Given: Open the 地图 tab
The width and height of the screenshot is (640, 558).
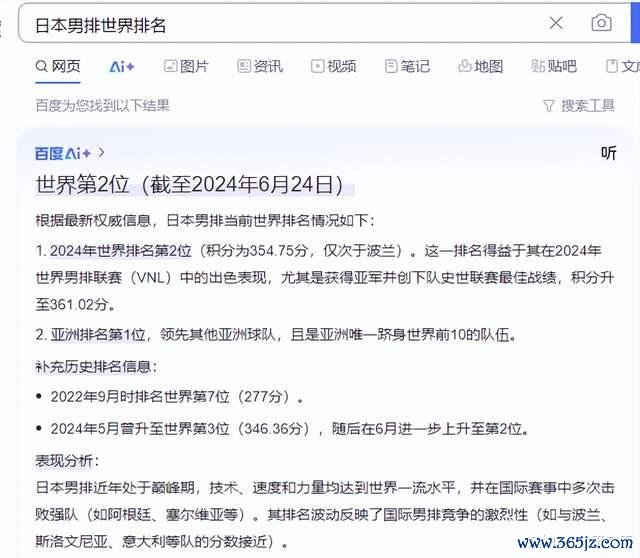Looking at the screenshot, I should [480, 66].
